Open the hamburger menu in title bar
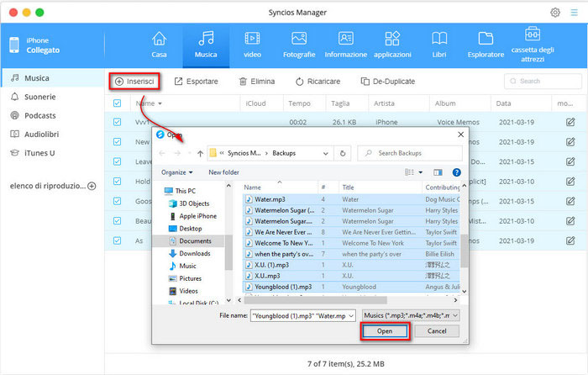This screenshot has width=588, height=375. (x=574, y=13)
